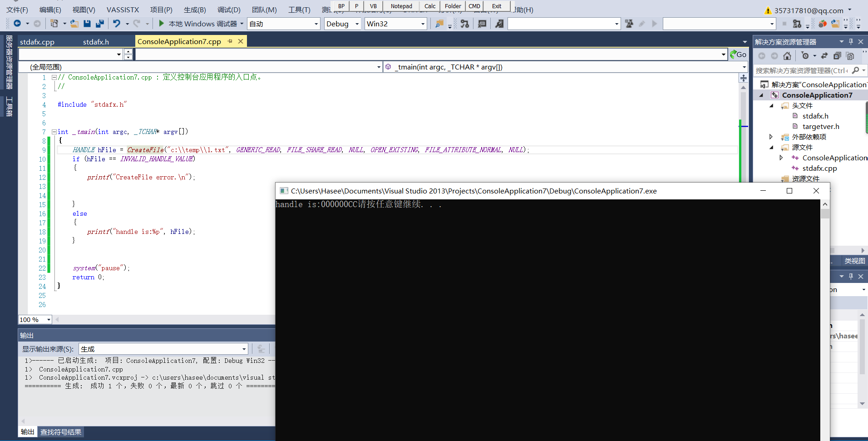Close the ConsoleApplication7.cpp tab
The width and height of the screenshot is (868, 441).
coord(241,41)
